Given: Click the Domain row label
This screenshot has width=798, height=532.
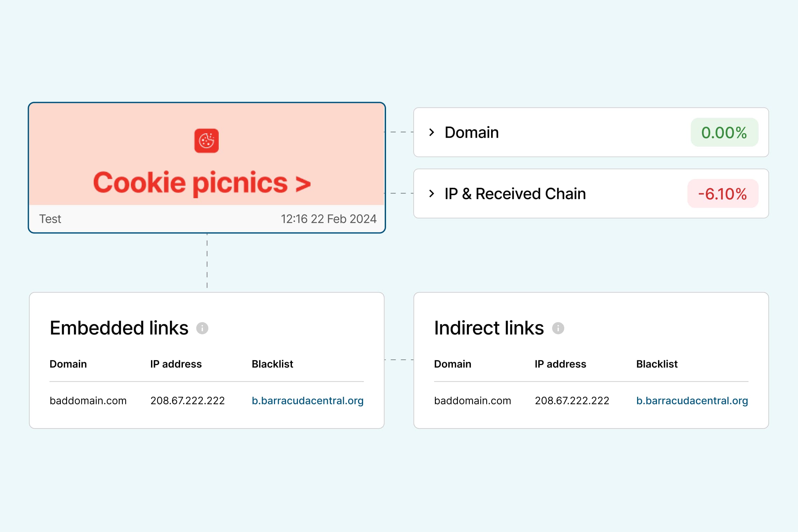Looking at the screenshot, I should pyautogui.click(x=471, y=132).
